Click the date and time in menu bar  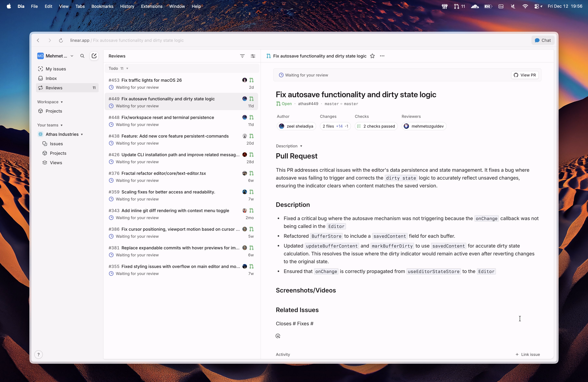point(565,6)
